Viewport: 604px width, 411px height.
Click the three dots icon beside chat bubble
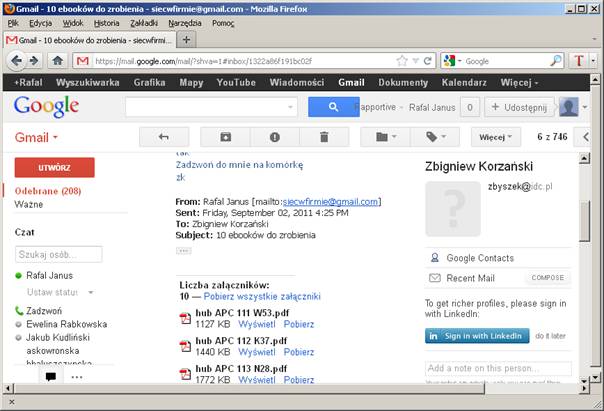click(x=77, y=377)
